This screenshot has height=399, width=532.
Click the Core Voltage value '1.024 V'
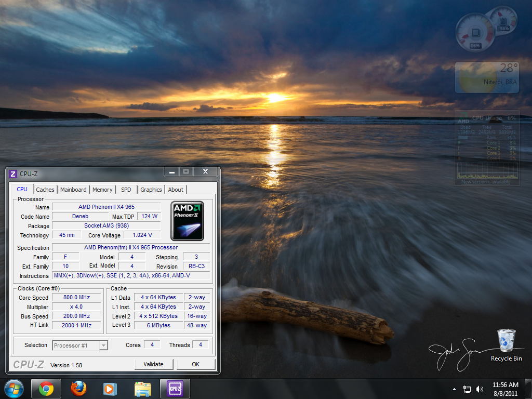coord(142,235)
